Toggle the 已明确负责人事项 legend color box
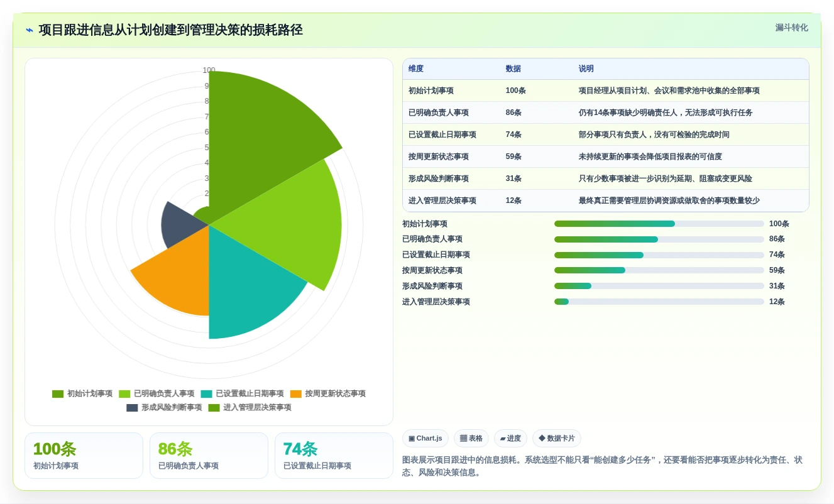 coord(124,394)
